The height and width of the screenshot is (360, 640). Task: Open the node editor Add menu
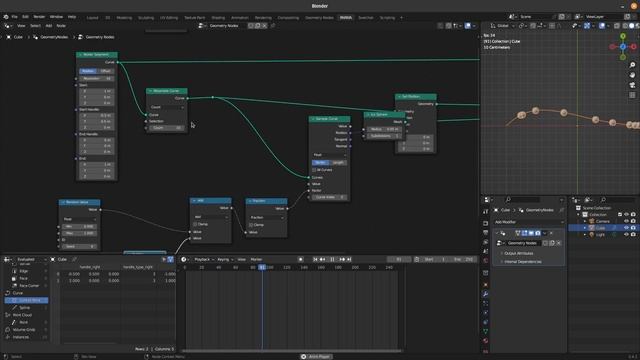click(x=49, y=25)
